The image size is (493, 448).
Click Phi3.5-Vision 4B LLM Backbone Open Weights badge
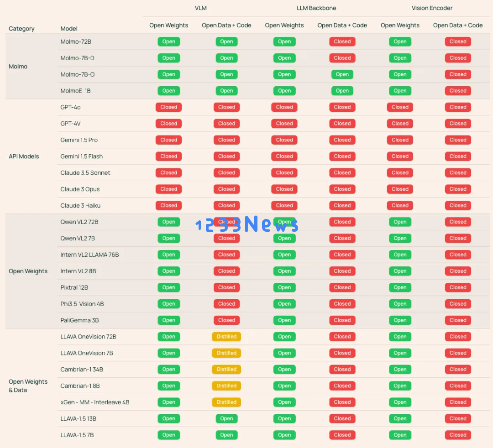[284, 304]
